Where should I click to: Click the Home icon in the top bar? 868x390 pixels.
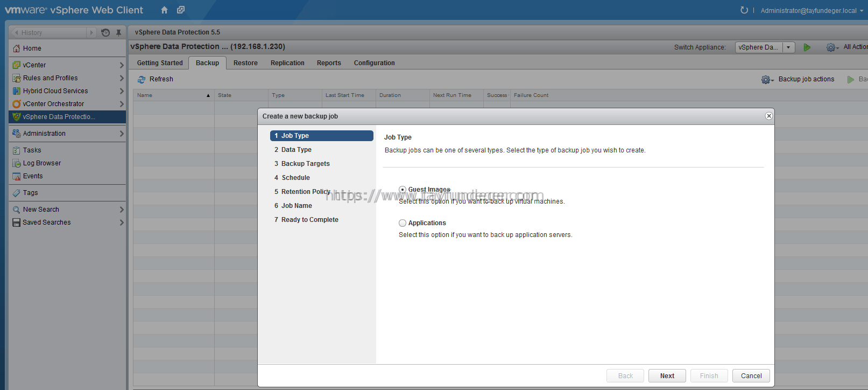(165, 10)
